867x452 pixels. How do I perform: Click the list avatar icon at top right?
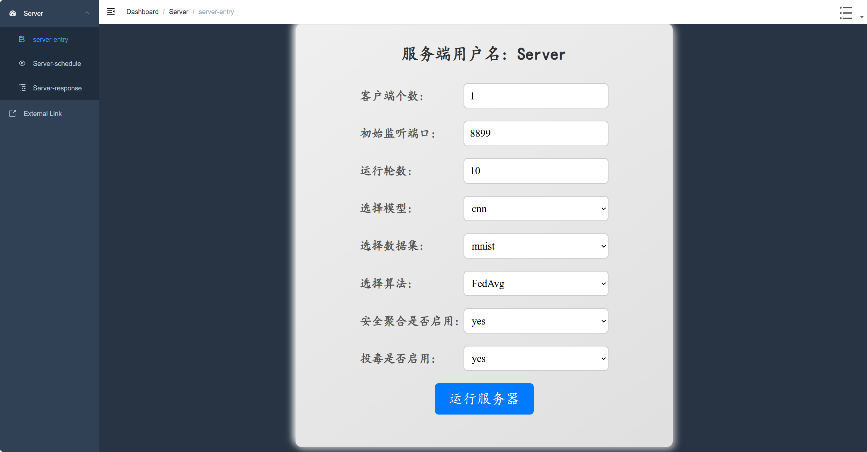pyautogui.click(x=846, y=12)
